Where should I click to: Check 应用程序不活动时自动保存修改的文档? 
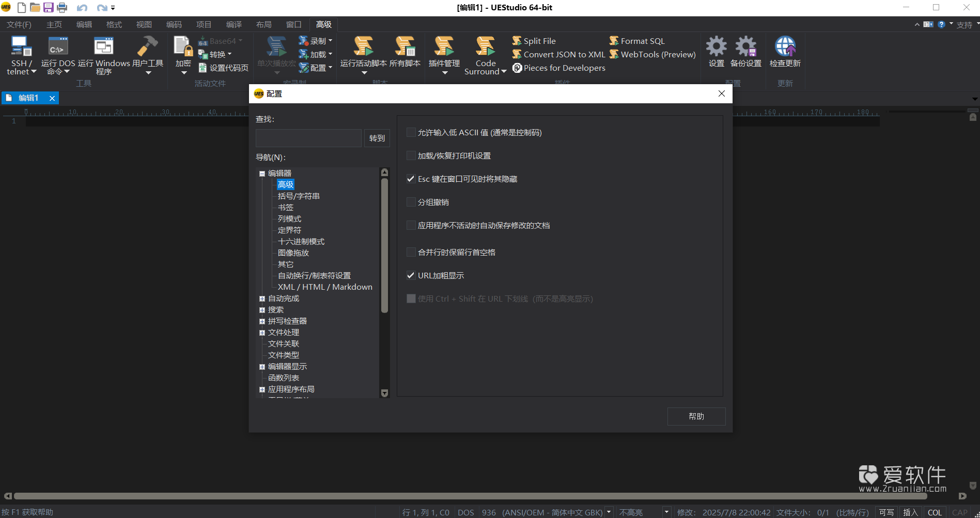411,225
